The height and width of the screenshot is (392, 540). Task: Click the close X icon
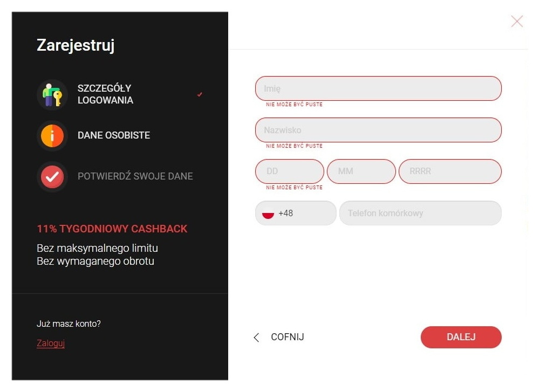[x=516, y=22]
